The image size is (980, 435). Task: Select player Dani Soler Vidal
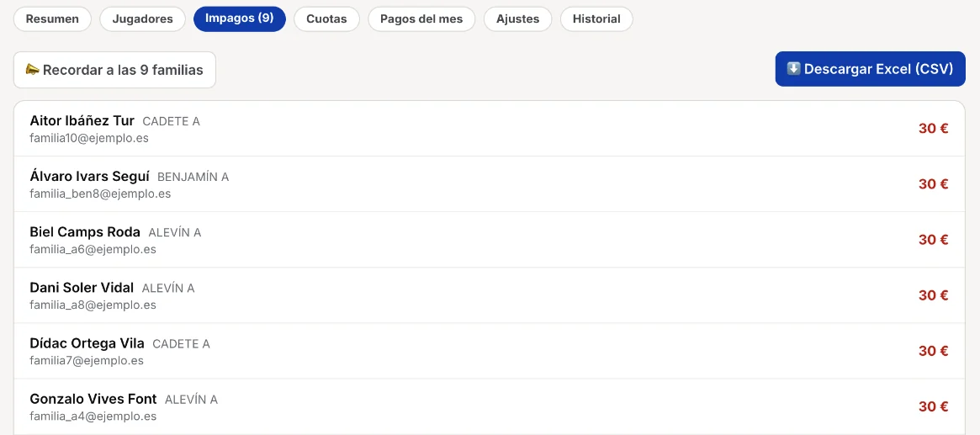pyautogui.click(x=82, y=288)
